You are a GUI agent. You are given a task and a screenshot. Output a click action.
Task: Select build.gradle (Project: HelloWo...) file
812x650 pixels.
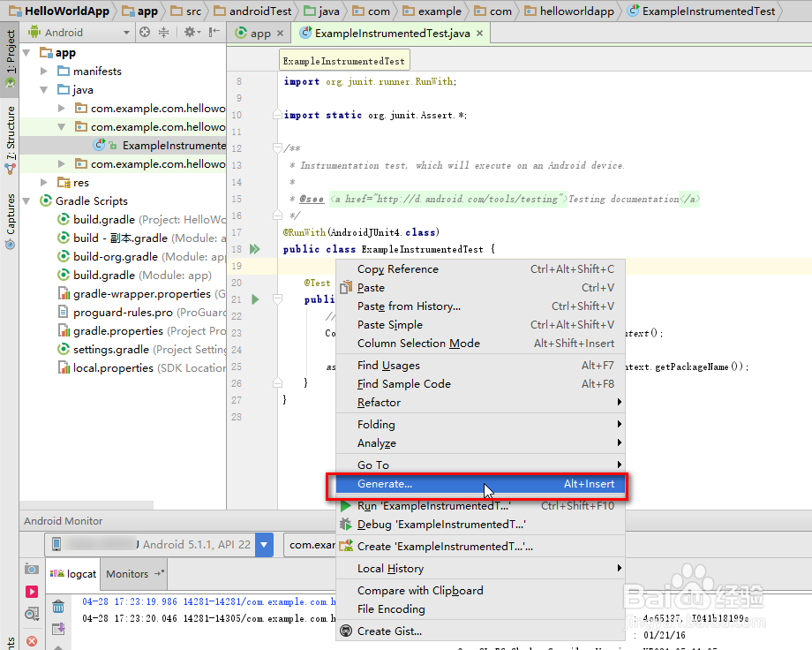click(141, 220)
